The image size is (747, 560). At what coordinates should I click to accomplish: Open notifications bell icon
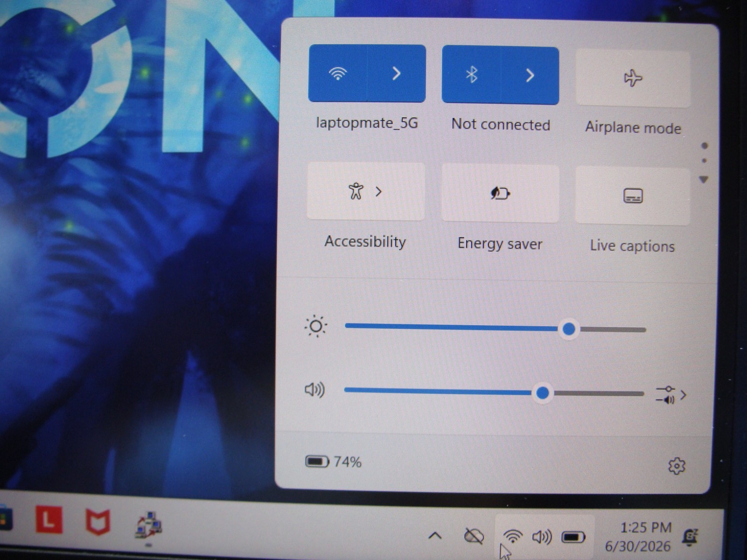click(690, 538)
